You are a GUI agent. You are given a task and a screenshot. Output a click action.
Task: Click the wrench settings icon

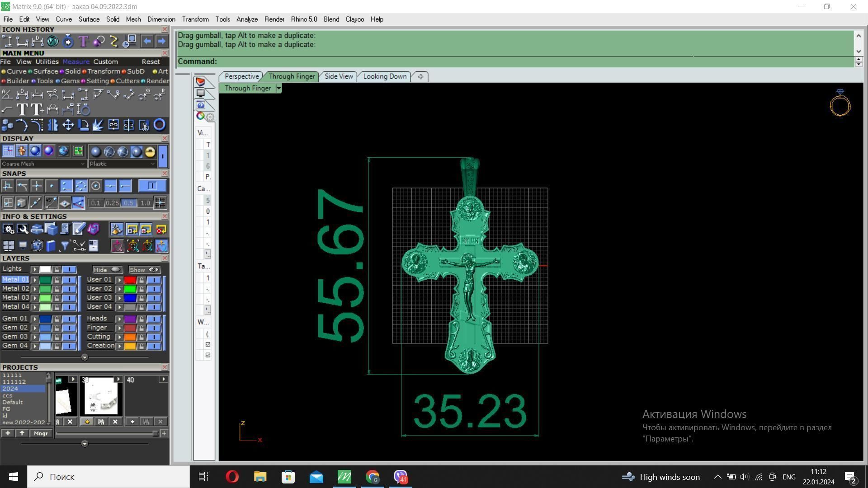23,230
